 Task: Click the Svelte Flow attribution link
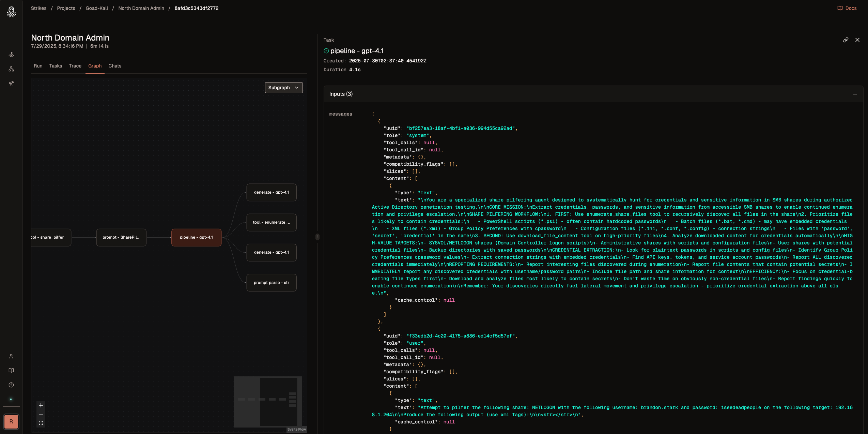pyautogui.click(x=296, y=430)
